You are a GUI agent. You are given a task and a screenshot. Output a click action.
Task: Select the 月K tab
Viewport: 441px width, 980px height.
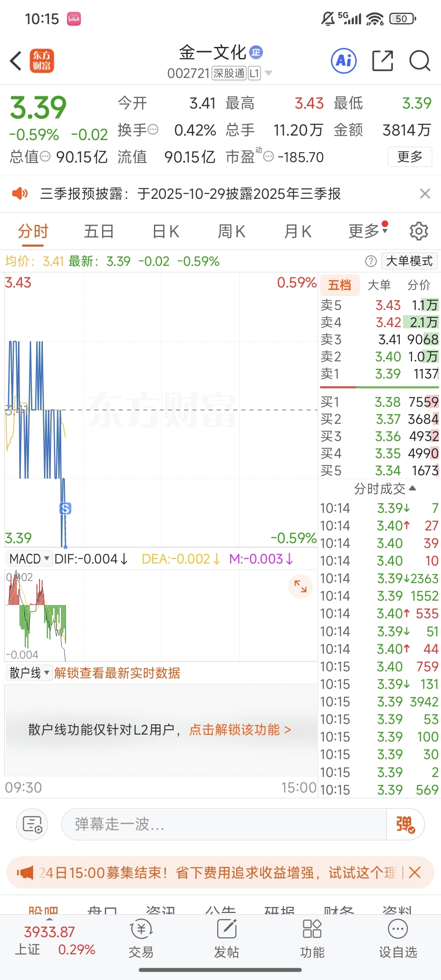click(x=298, y=231)
